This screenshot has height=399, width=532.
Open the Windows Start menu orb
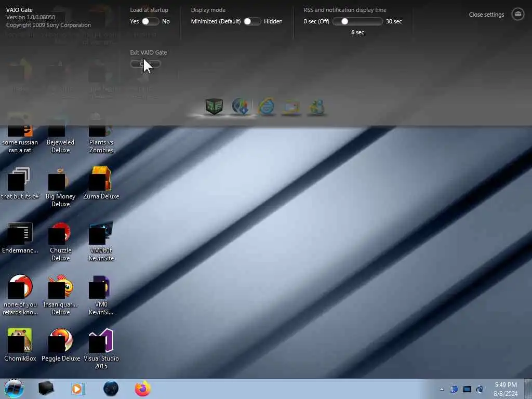[14, 389]
